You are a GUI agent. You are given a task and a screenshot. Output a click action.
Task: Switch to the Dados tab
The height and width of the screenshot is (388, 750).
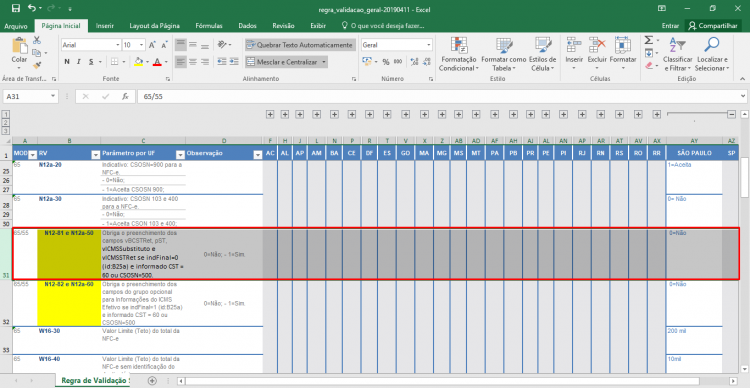(x=247, y=26)
